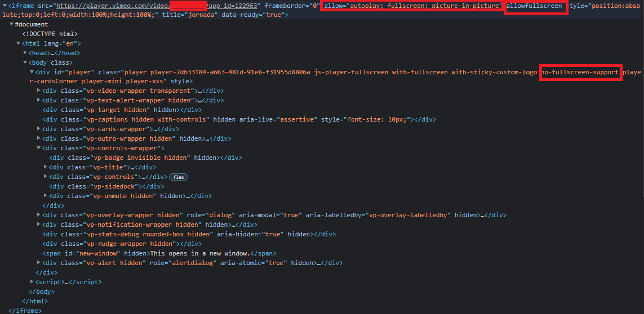Select the span id="new-window" row
The height and width of the screenshot is (314, 644).
tap(159, 253)
